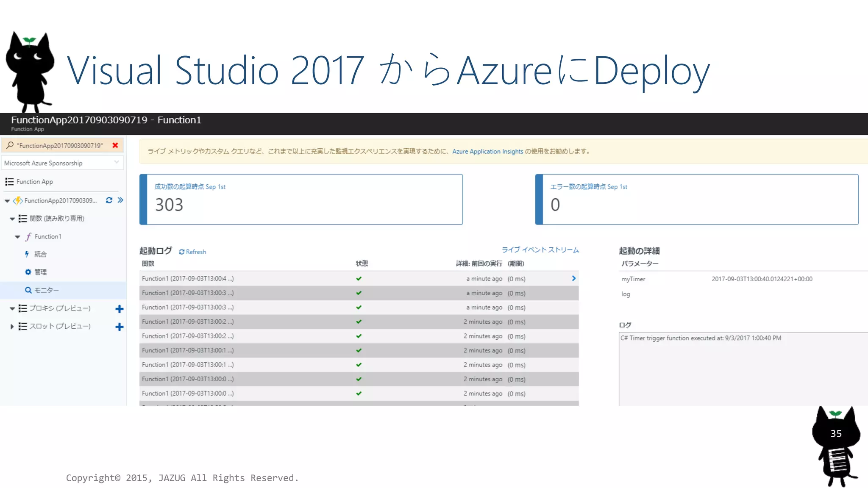Select log row Function1 2017-09-03T13:00:4

tap(359, 278)
